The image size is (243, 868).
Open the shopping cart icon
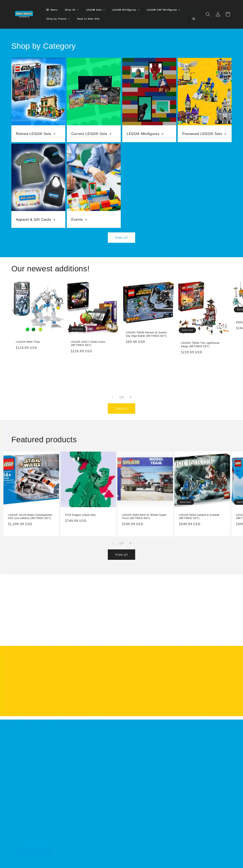(228, 14)
